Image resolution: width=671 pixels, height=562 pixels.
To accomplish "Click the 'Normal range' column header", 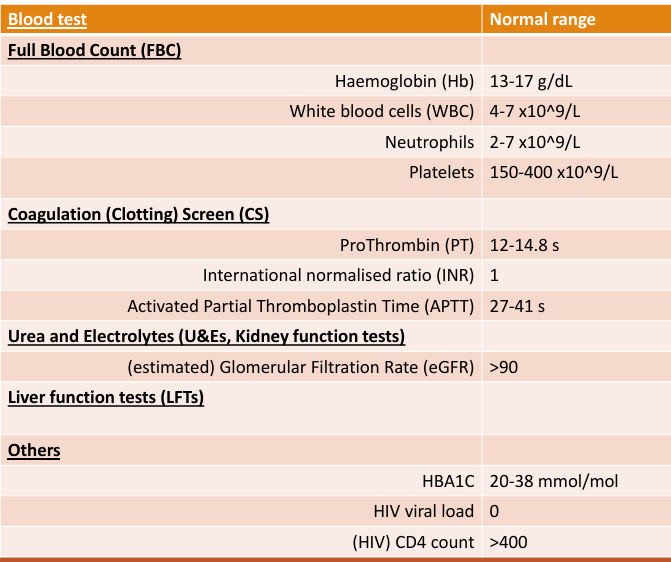I will [543, 19].
